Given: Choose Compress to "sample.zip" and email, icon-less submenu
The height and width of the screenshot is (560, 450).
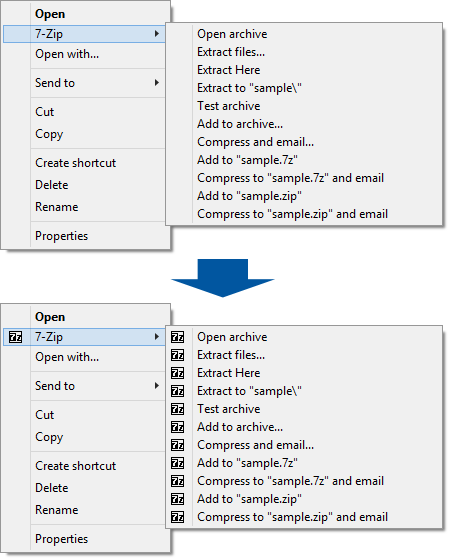Looking at the screenshot, I should point(292,214).
